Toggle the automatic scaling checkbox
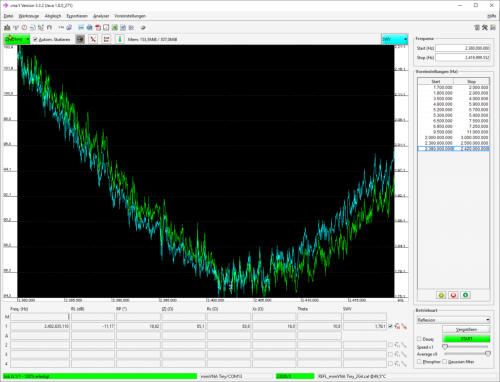The height and width of the screenshot is (382, 500). [35, 39]
